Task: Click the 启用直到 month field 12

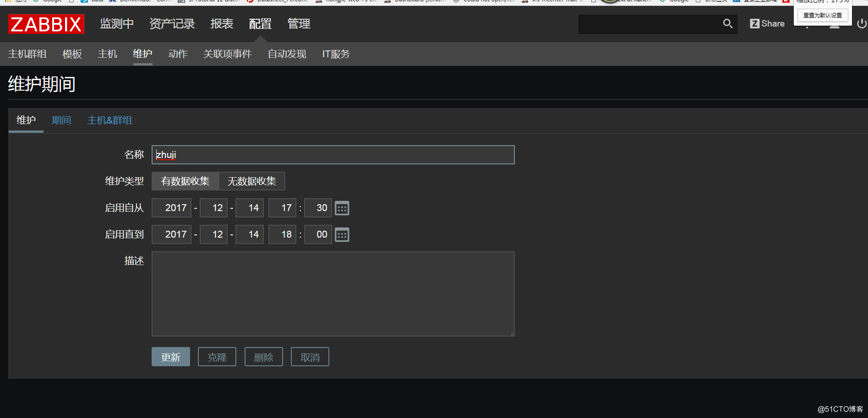Action: (214, 235)
